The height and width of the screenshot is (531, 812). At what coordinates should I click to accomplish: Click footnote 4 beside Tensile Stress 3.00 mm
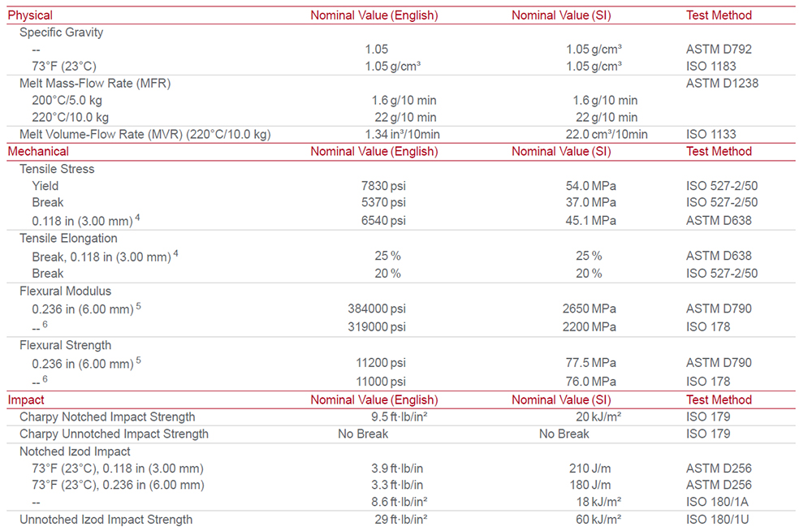(x=138, y=218)
